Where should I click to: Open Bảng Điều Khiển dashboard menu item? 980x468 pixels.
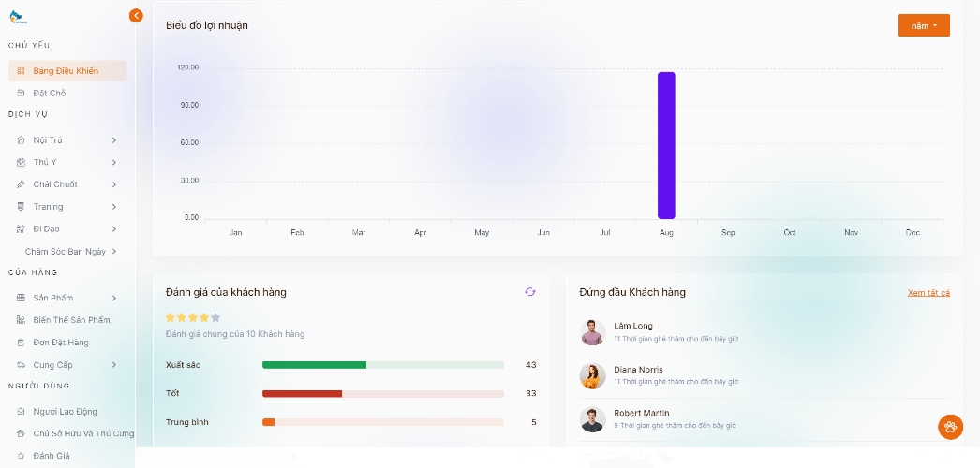coord(66,71)
